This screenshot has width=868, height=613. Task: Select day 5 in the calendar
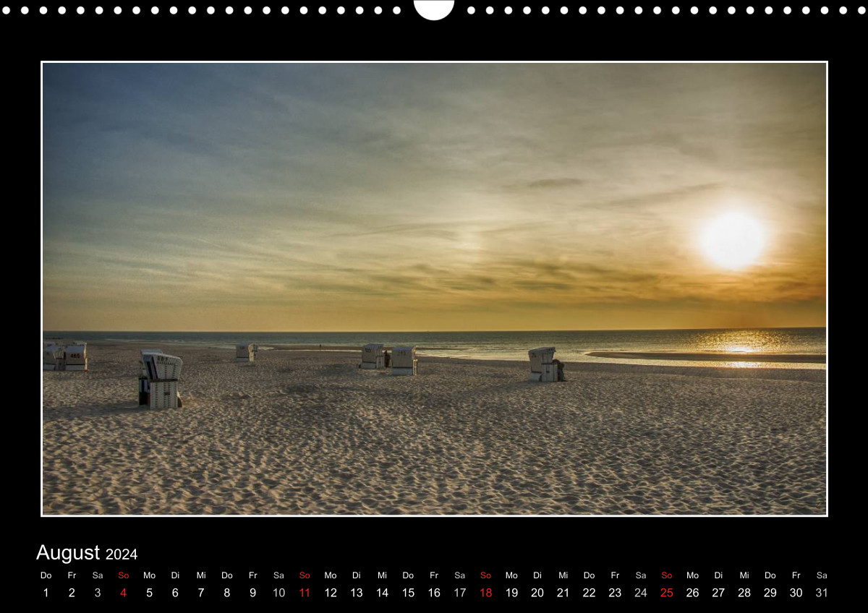(x=149, y=593)
